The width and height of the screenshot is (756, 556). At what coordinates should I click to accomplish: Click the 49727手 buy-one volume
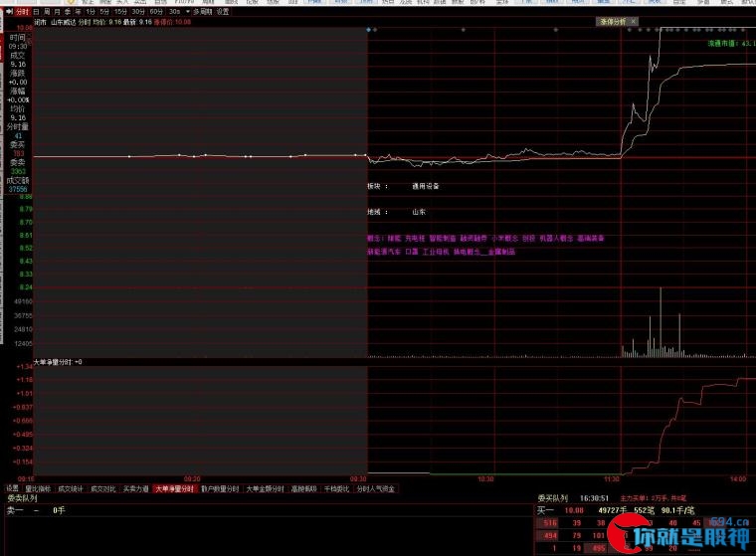point(613,510)
